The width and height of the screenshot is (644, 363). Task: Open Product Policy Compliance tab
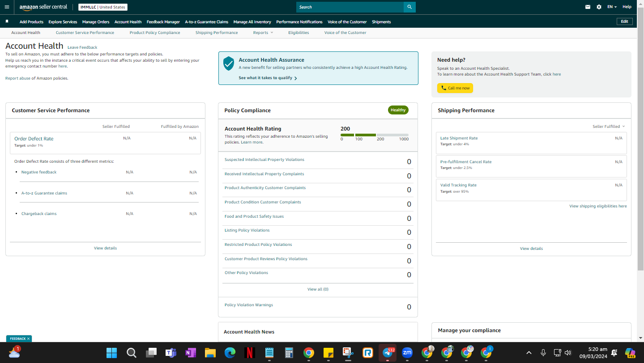[155, 33]
